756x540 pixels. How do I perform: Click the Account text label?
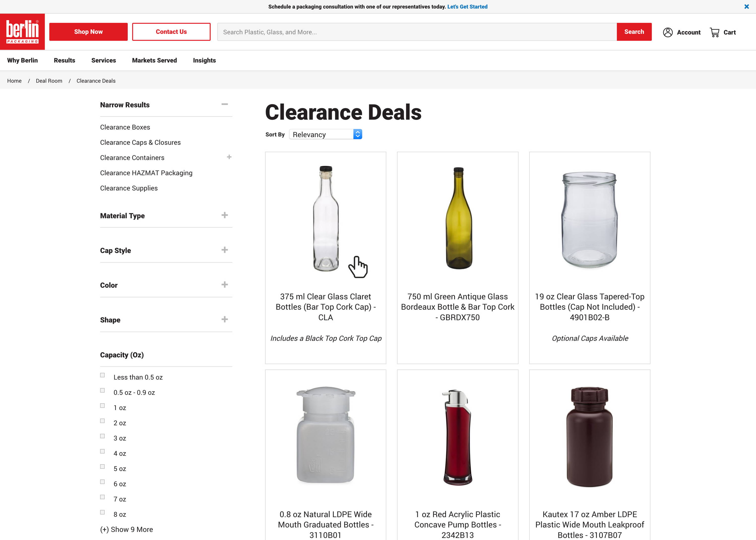pos(688,32)
